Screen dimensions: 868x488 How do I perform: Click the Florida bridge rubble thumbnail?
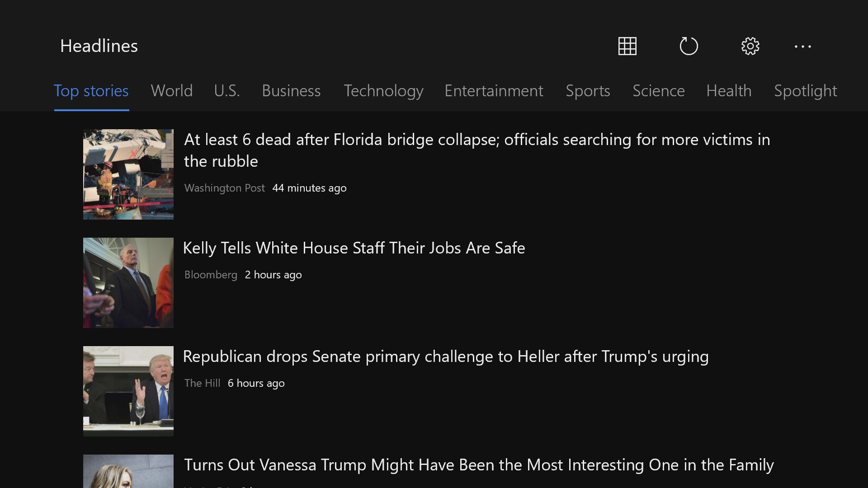pyautogui.click(x=128, y=174)
